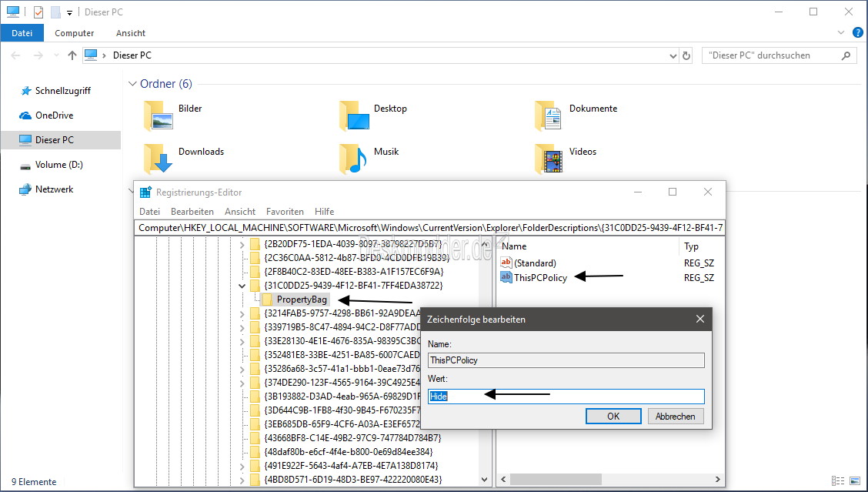Open the Computer ribbon tab
This screenshot has height=492, width=868.
pyautogui.click(x=74, y=32)
